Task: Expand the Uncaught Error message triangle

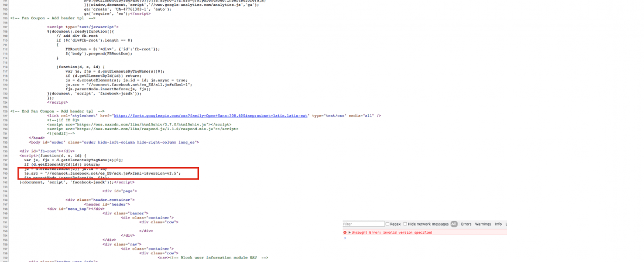Action: click(x=350, y=232)
